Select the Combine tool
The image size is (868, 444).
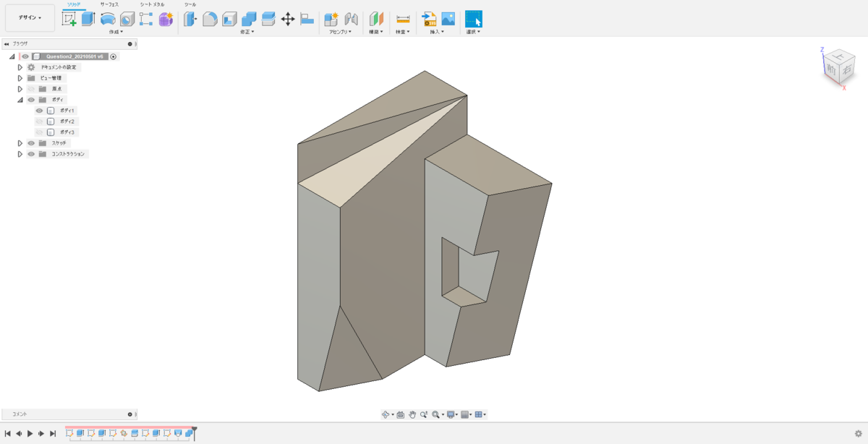pyautogui.click(x=249, y=19)
